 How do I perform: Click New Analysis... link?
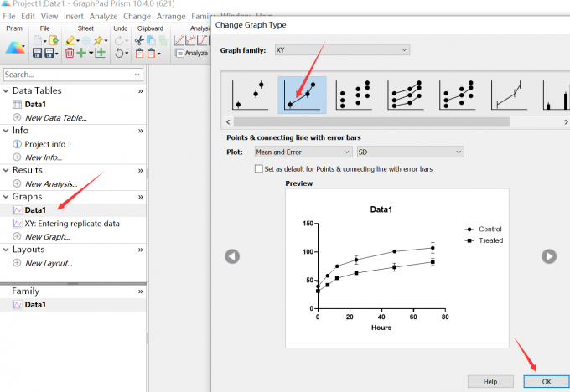click(x=51, y=183)
